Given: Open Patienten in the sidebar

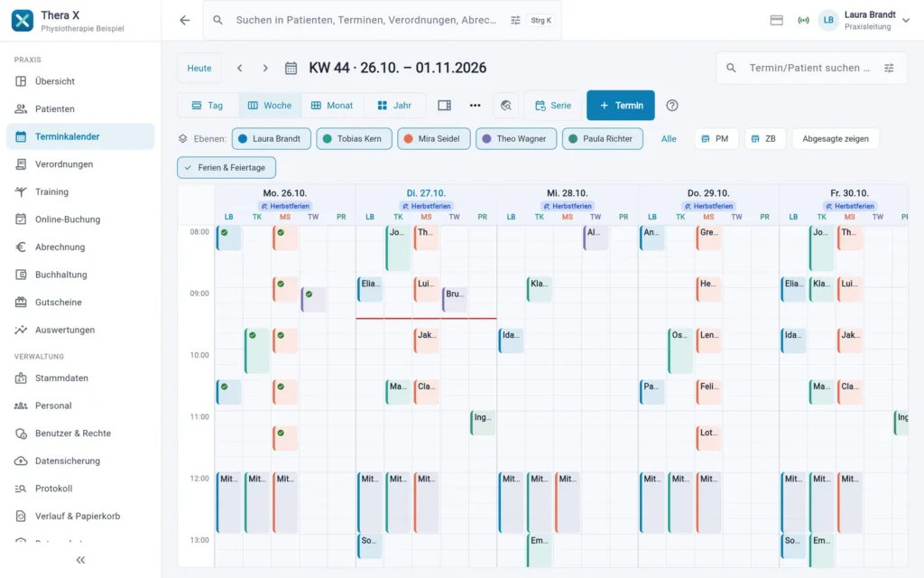Looking at the screenshot, I should [80, 109].
